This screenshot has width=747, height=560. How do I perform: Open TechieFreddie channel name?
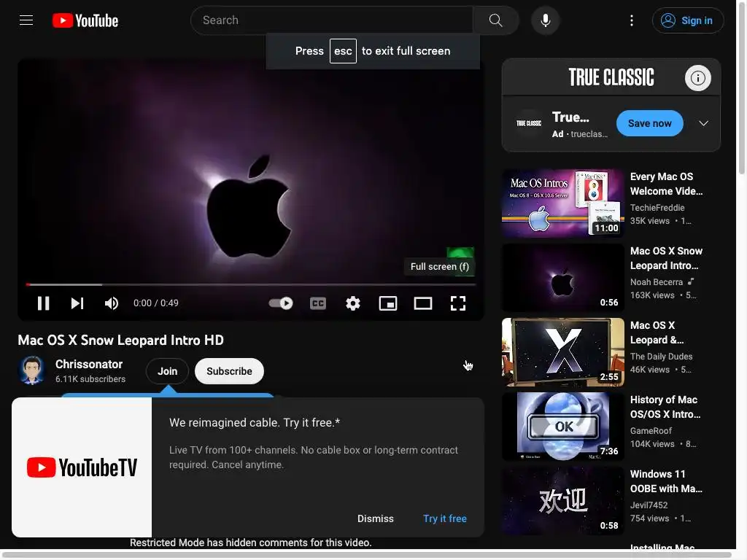[x=657, y=208]
